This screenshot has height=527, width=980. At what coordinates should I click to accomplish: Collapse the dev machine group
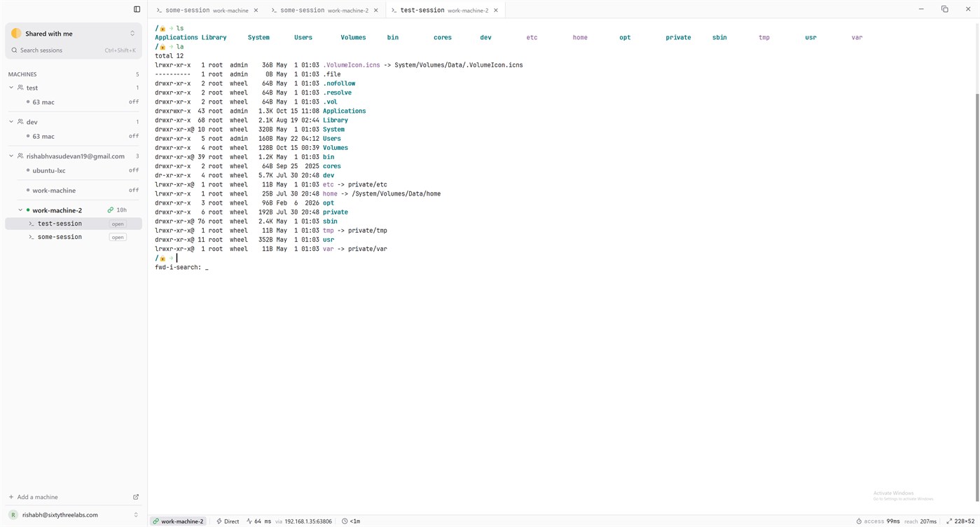coord(11,122)
